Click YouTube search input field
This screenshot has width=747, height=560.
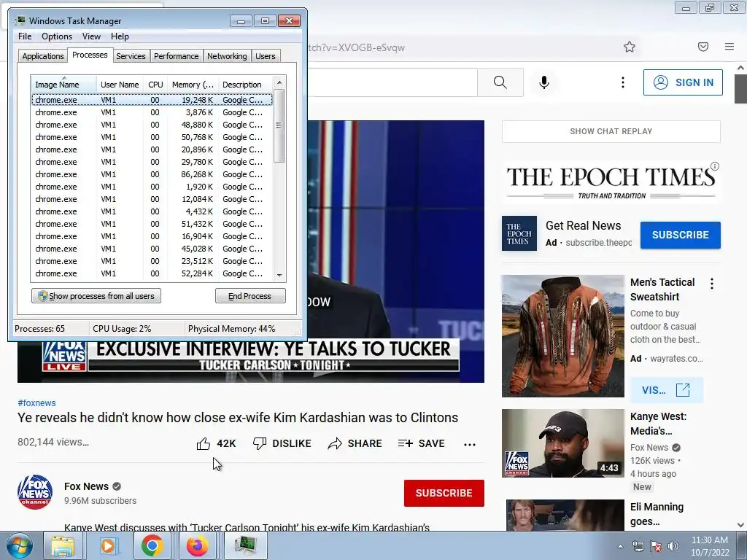click(x=392, y=82)
